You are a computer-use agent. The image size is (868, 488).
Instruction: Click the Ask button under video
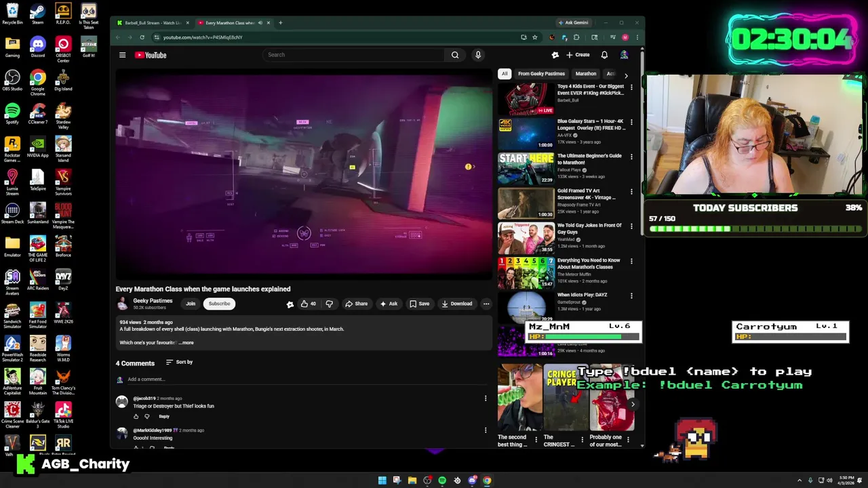[x=389, y=304]
